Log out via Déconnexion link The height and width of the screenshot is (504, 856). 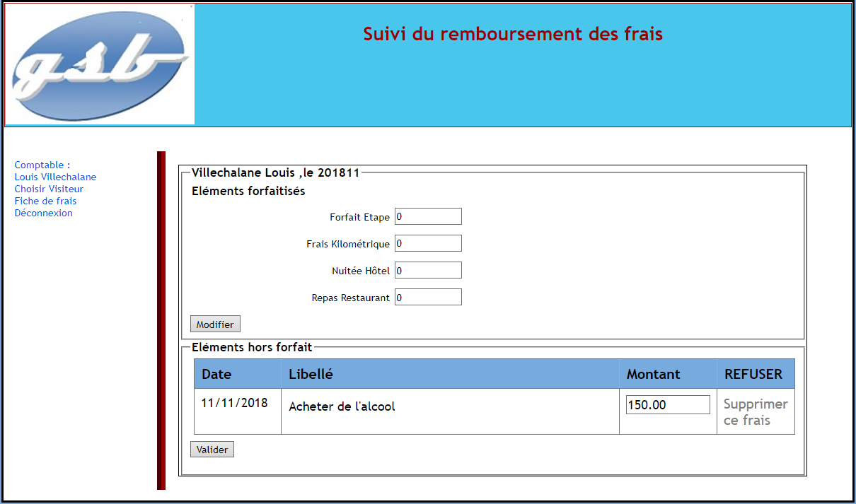[43, 213]
